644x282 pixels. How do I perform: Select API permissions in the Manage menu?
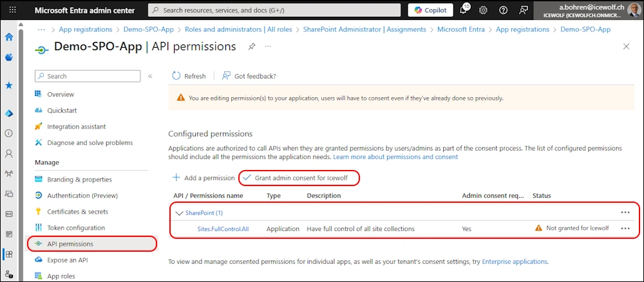pyautogui.click(x=70, y=244)
